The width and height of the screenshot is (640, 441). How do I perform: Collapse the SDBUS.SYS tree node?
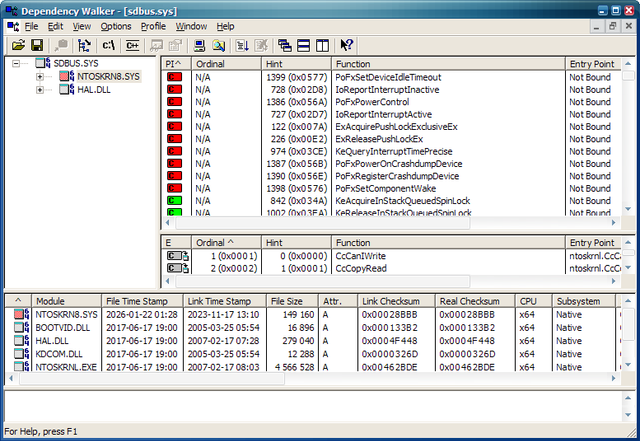click(x=16, y=63)
